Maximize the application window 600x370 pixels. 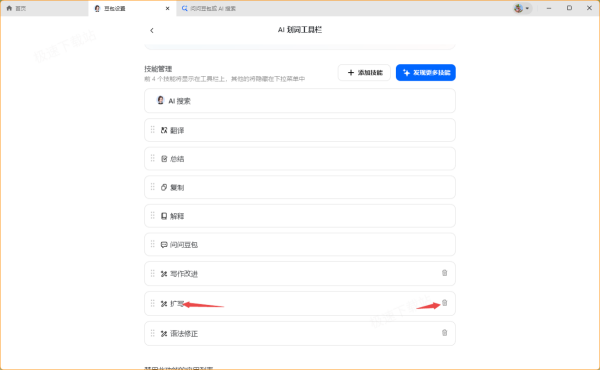coord(569,8)
